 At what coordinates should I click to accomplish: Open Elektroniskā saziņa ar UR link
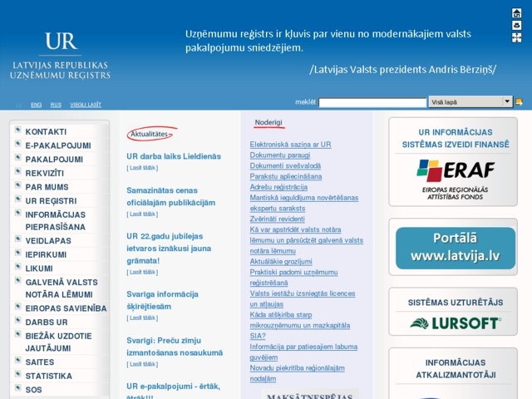(x=290, y=145)
